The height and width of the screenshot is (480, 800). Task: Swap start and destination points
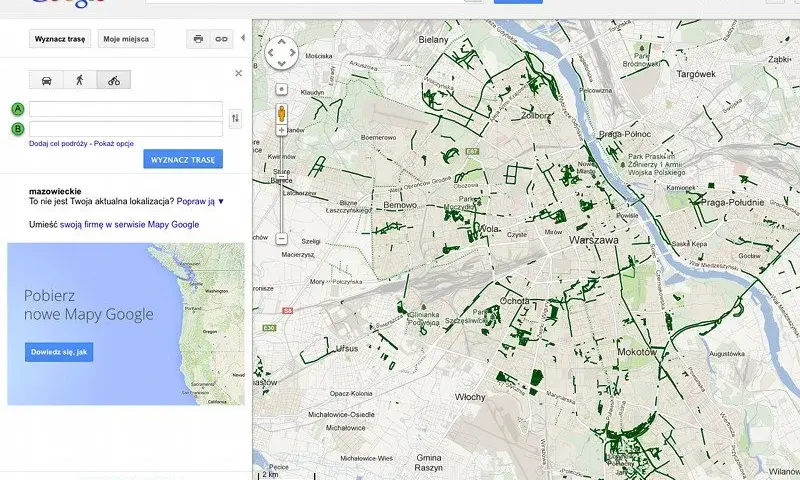[235, 118]
